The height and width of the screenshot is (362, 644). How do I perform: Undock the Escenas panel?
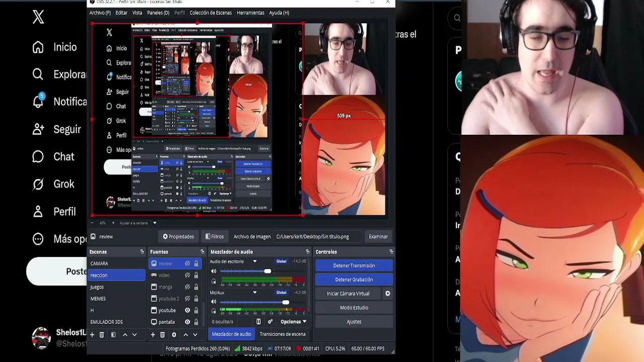[x=142, y=252]
